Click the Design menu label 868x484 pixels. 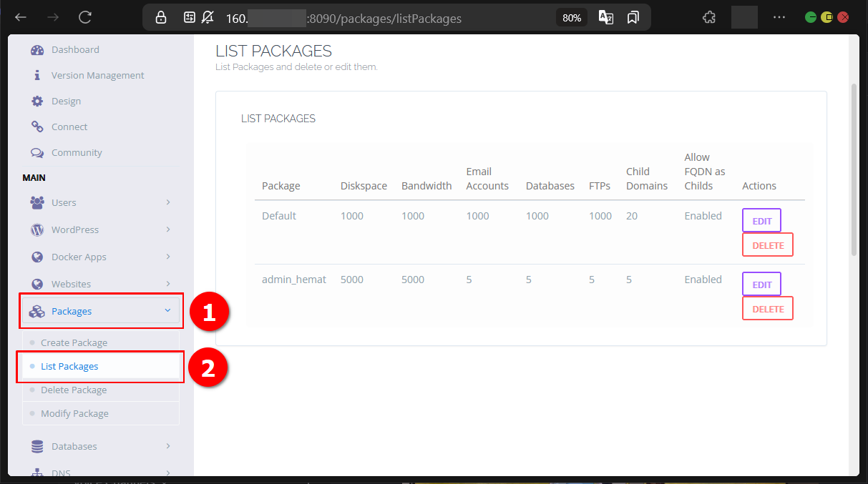pyautogui.click(x=66, y=101)
